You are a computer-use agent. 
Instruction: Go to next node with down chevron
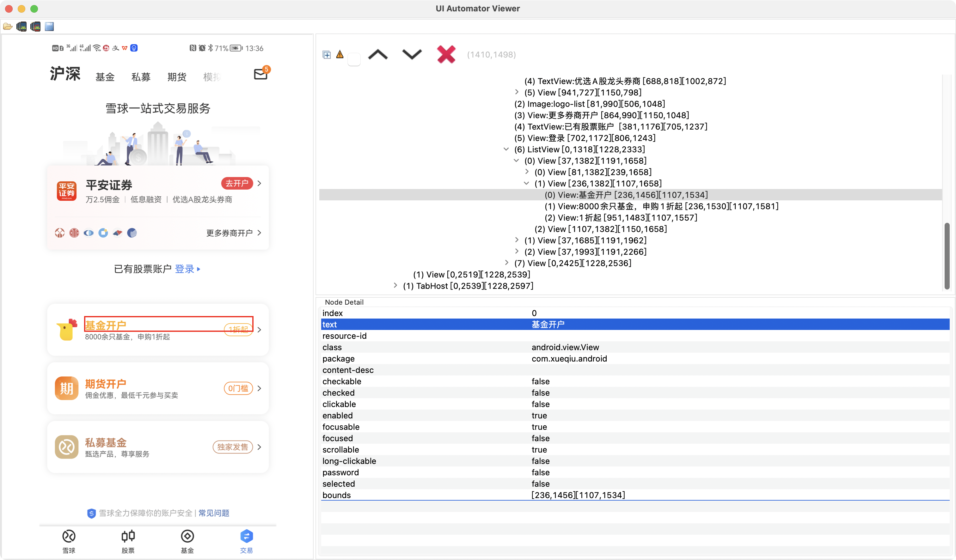coord(412,55)
